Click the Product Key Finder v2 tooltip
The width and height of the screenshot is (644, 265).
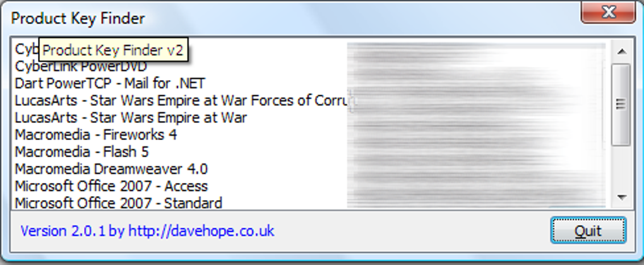(113, 50)
